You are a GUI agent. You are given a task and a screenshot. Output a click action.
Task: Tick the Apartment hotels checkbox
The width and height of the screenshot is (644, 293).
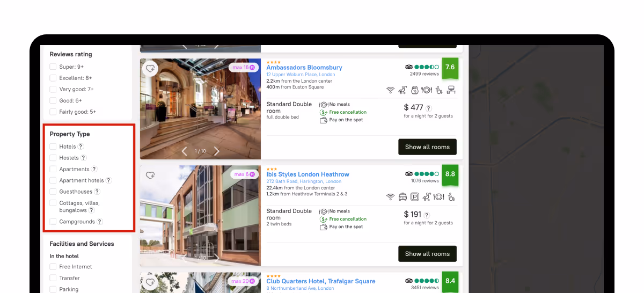(x=53, y=180)
